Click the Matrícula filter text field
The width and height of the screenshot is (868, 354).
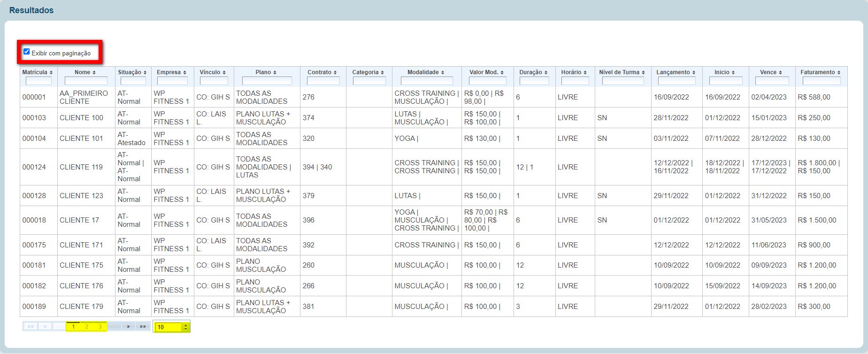tap(38, 81)
